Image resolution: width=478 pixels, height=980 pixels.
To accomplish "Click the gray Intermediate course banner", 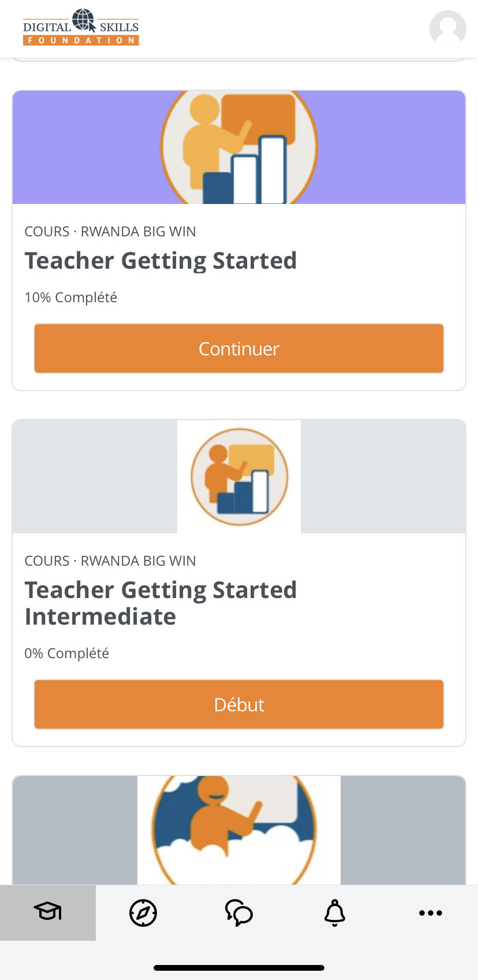I will pos(87,475).
